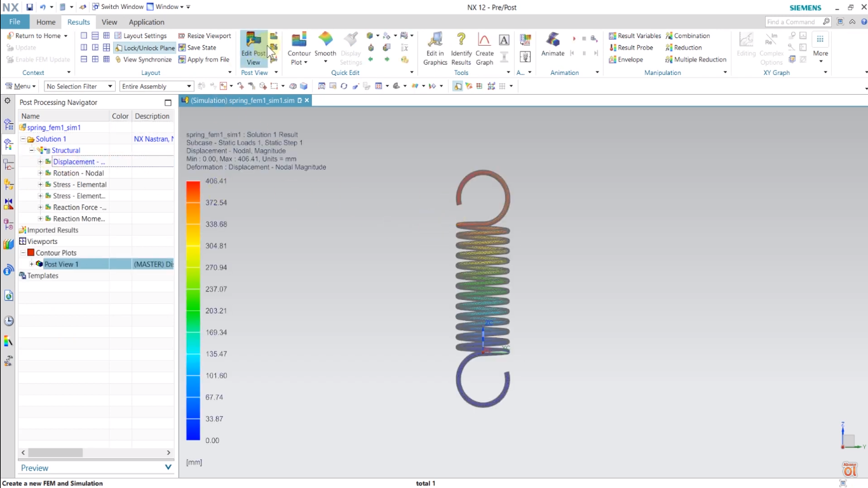The image size is (868, 488).
Task: Click the Edit Post View icon
Action: [x=254, y=47]
